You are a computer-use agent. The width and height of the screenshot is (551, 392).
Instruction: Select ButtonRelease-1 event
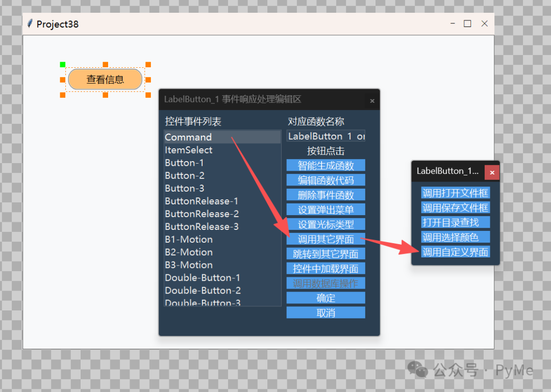point(222,201)
